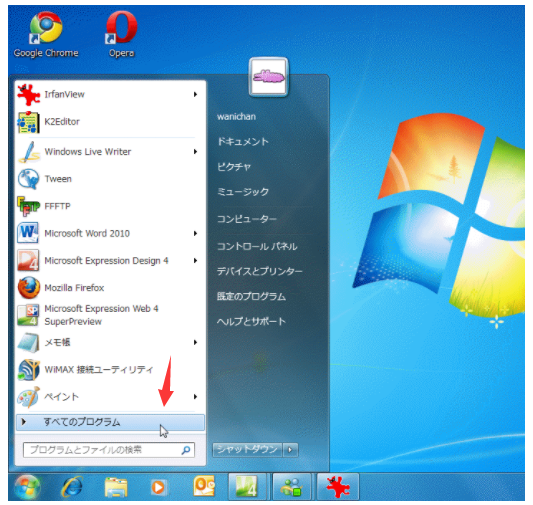Open ヘルプとサポート
533x505 pixels.
coord(251,321)
